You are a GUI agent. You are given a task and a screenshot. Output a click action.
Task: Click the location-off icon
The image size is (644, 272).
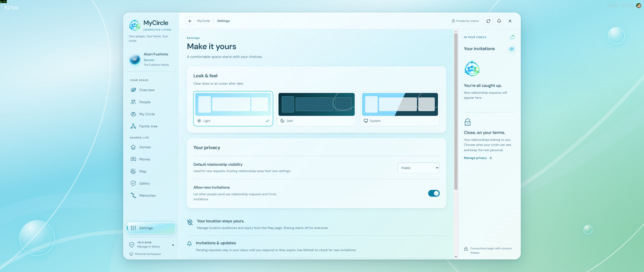(190, 222)
